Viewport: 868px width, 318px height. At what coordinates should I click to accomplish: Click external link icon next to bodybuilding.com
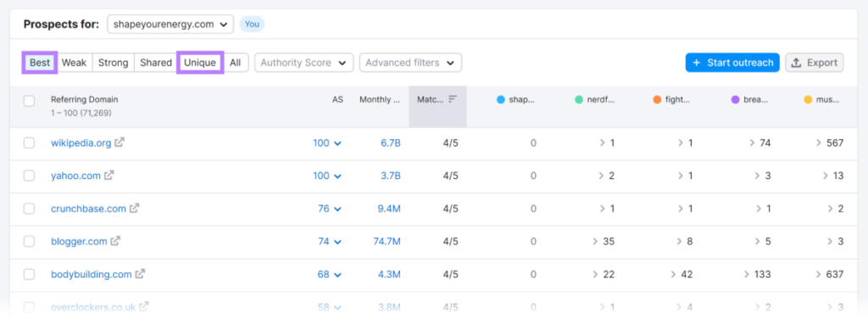(140, 274)
